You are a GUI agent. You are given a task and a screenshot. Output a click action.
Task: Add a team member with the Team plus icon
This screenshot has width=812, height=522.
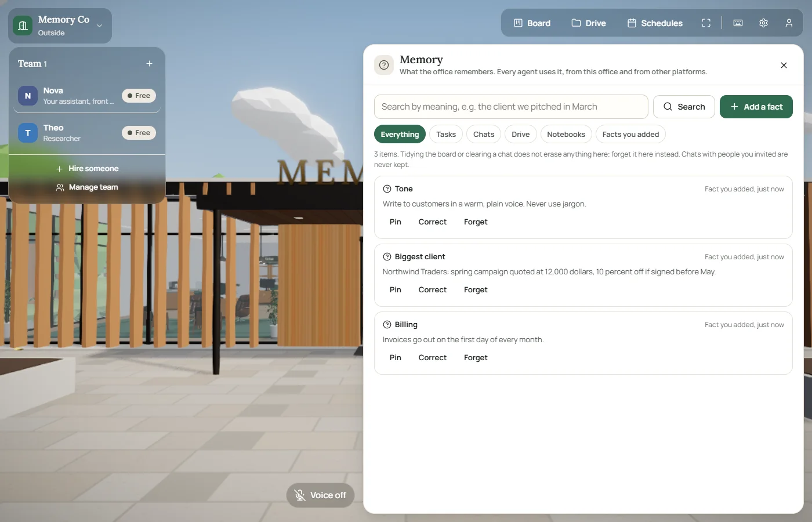click(x=149, y=64)
